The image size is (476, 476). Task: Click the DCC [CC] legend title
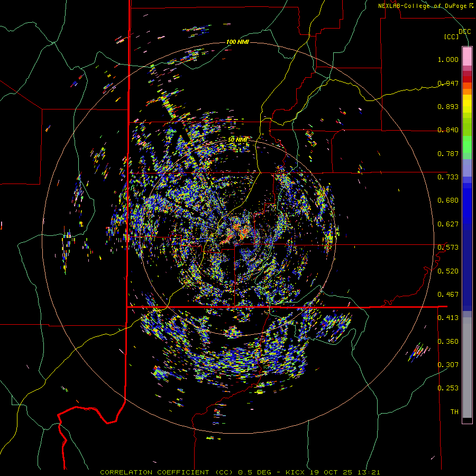click(x=457, y=34)
